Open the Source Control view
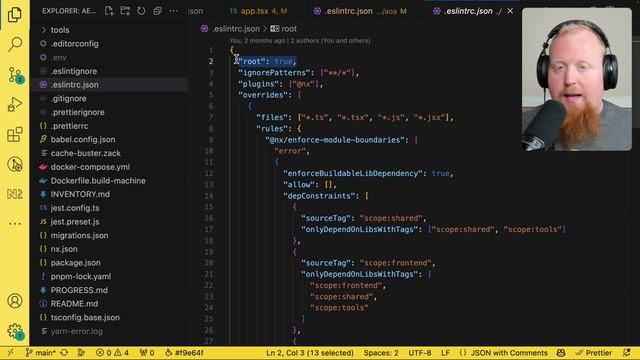The height and width of the screenshot is (360, 640). click(16, 75)
